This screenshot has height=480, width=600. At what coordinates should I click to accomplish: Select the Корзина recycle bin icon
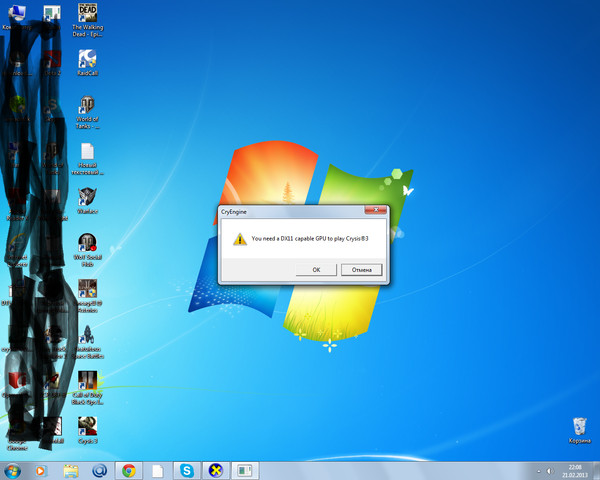tap(580, 431)
